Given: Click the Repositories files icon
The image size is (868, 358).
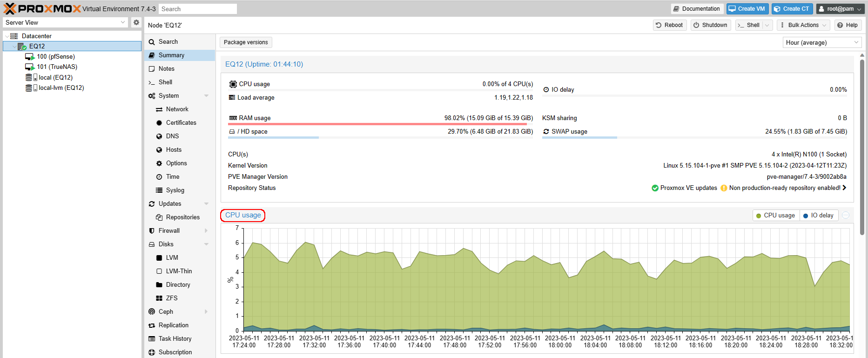Looking at the screenshot, I should [x=159, y=217].
